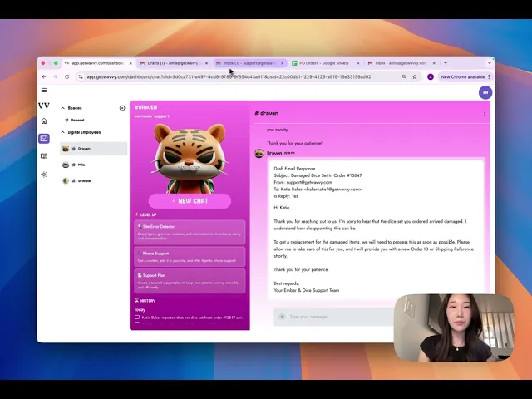Click the browser back arrow

coord(44,77)
